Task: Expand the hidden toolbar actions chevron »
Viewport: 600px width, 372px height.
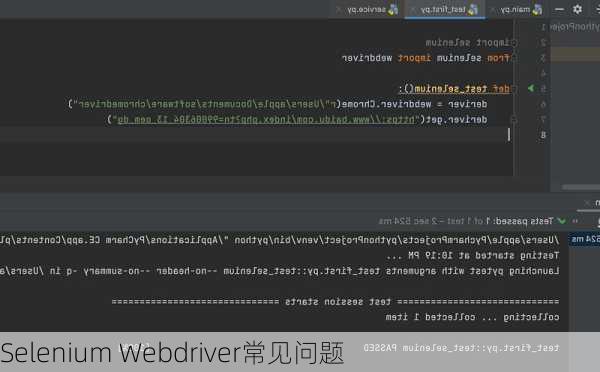Action: (575, 221)
